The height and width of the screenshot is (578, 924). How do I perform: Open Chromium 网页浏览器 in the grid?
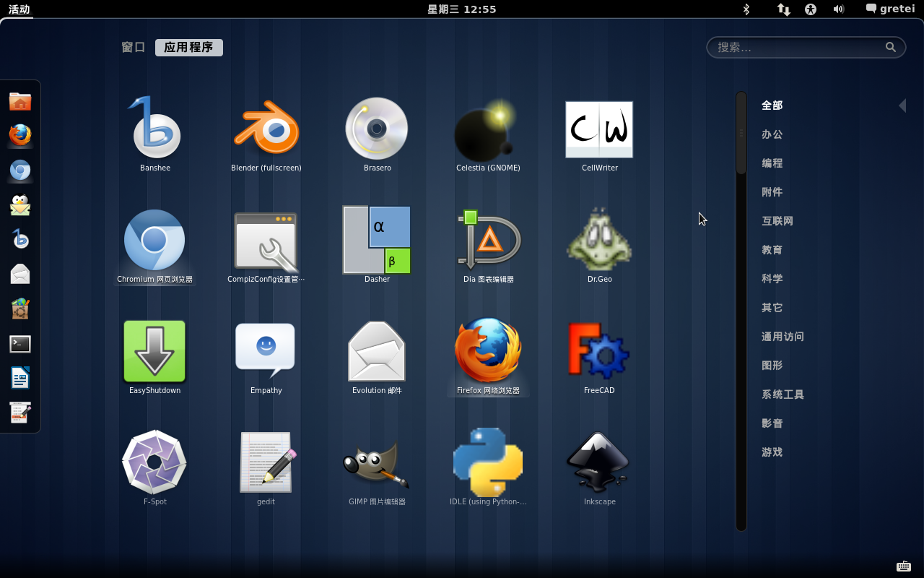[154, 246]
